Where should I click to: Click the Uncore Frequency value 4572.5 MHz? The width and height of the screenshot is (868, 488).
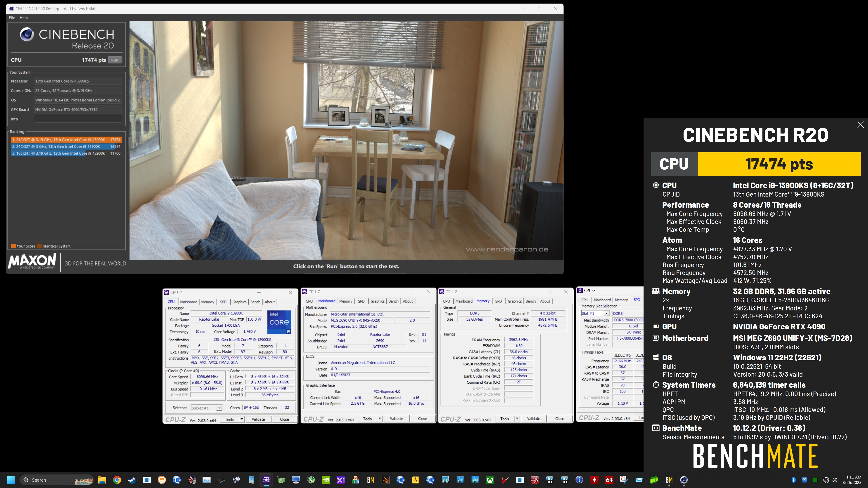point(547,325)
